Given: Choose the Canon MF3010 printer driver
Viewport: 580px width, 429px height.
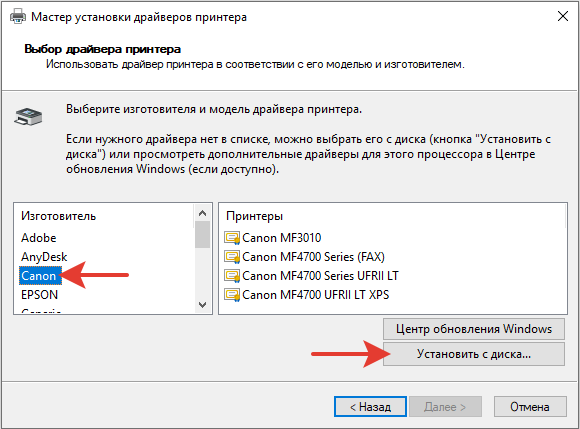Looking at the screenshot, I should 281,238.
